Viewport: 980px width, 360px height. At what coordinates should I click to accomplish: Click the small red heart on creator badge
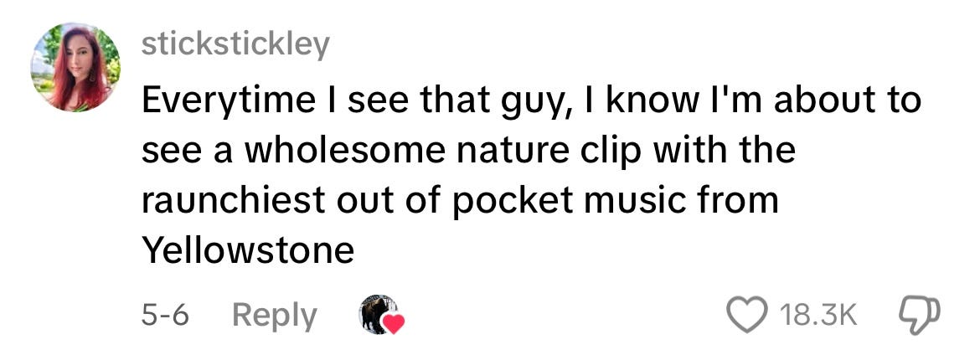394,324
